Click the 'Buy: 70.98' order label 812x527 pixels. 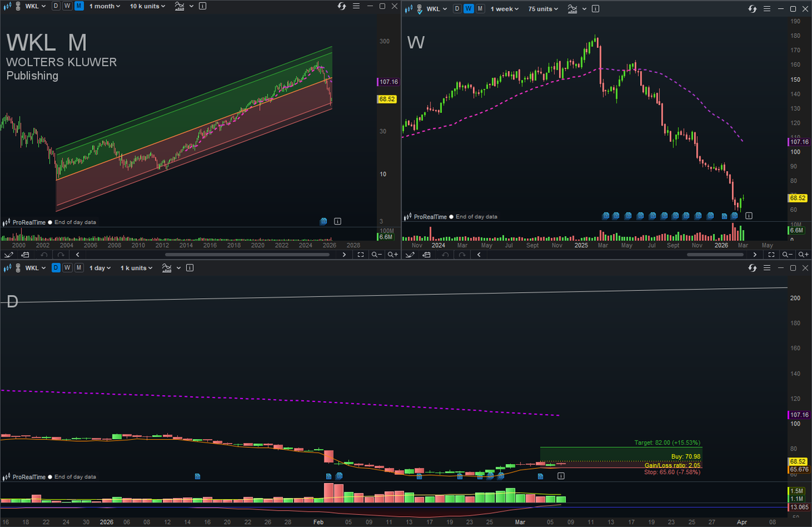686,457
